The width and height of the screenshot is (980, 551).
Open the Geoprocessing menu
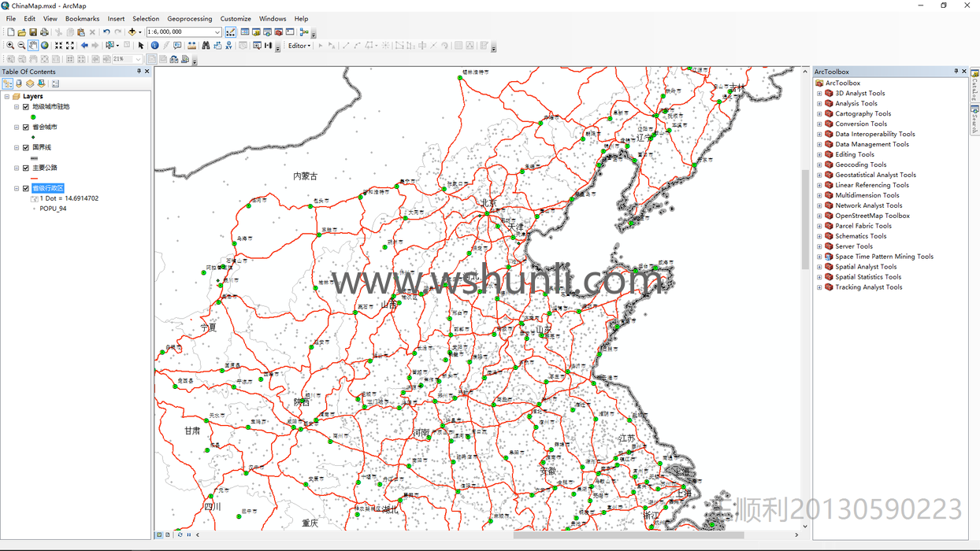[x=189, y=19]
